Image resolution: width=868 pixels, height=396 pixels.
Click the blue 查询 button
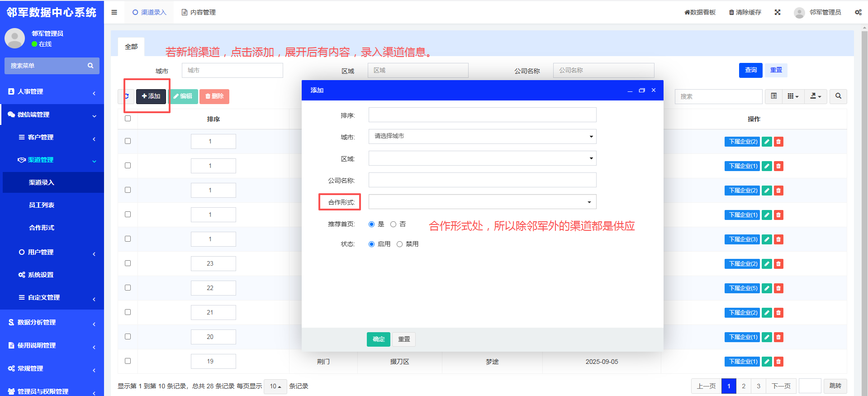tap(751, 70)
